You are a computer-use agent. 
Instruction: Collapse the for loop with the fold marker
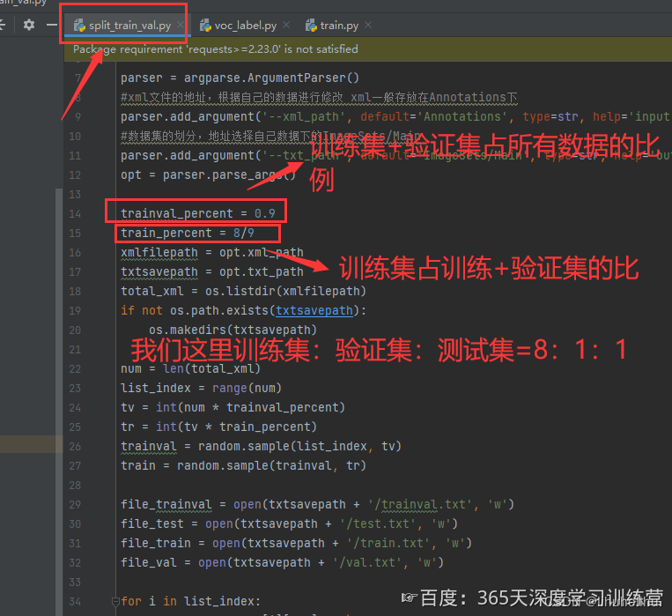[x=115, y=601]
